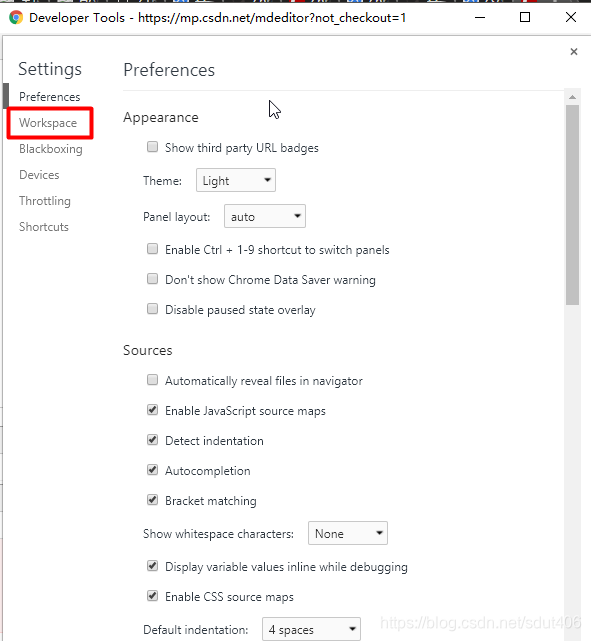Go to the Shortcuts settings tab
The width and height of the screenshot is (591, 641).
[x=44, y=227]
